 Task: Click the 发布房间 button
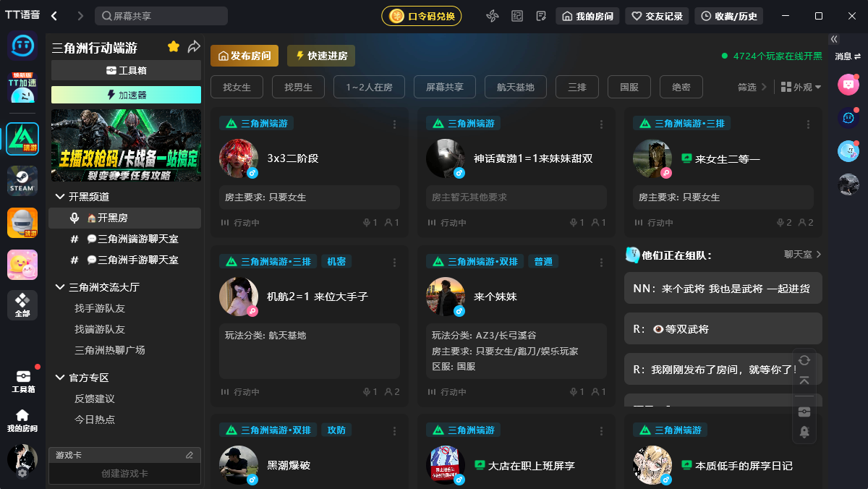244,56
